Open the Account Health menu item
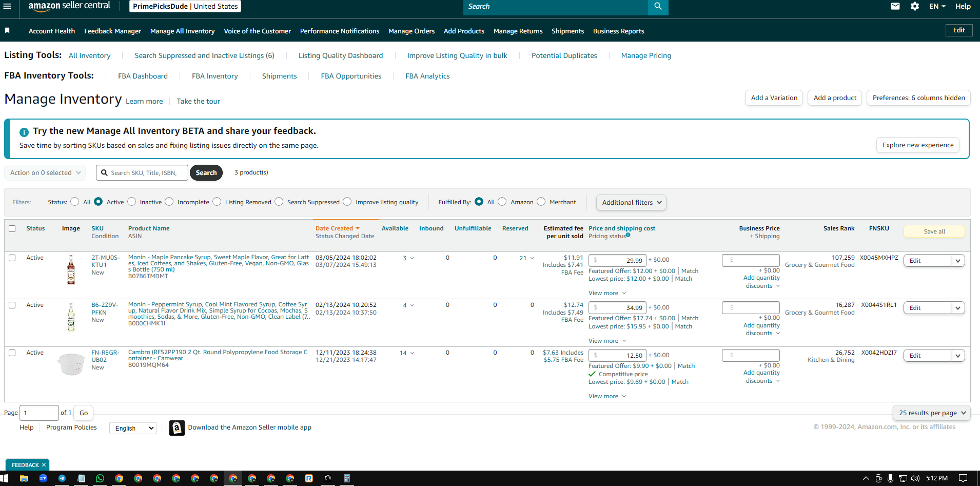Image resolution: width=980 pixels, height=486 pixels. 52,31
